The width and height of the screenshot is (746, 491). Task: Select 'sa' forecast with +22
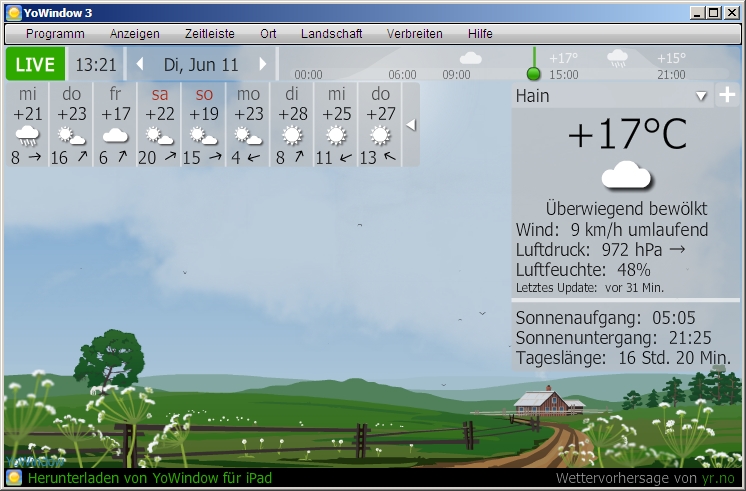coord(159,125)
